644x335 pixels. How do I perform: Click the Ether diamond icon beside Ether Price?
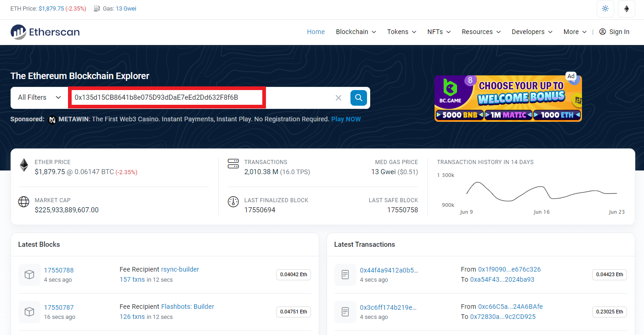click(24, 165)
